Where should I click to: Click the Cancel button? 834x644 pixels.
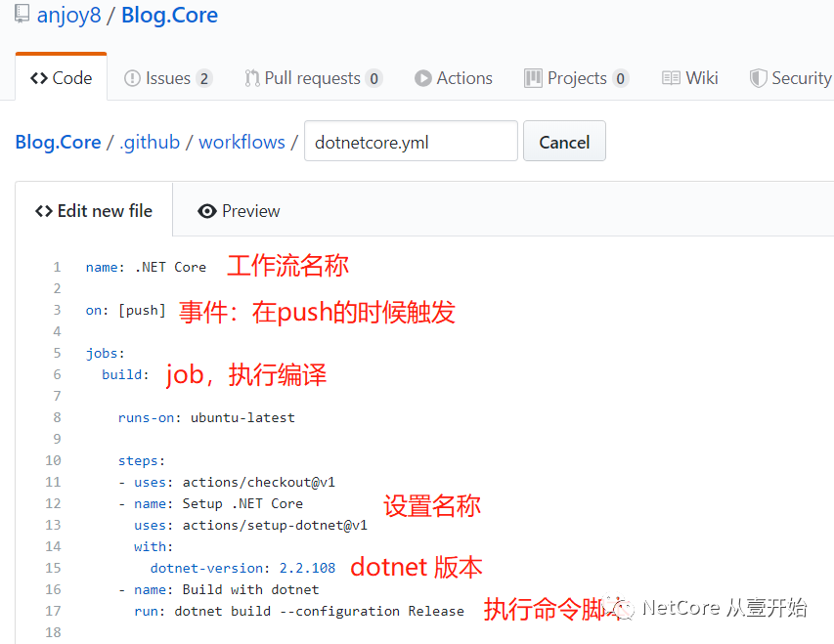[564, 141]
